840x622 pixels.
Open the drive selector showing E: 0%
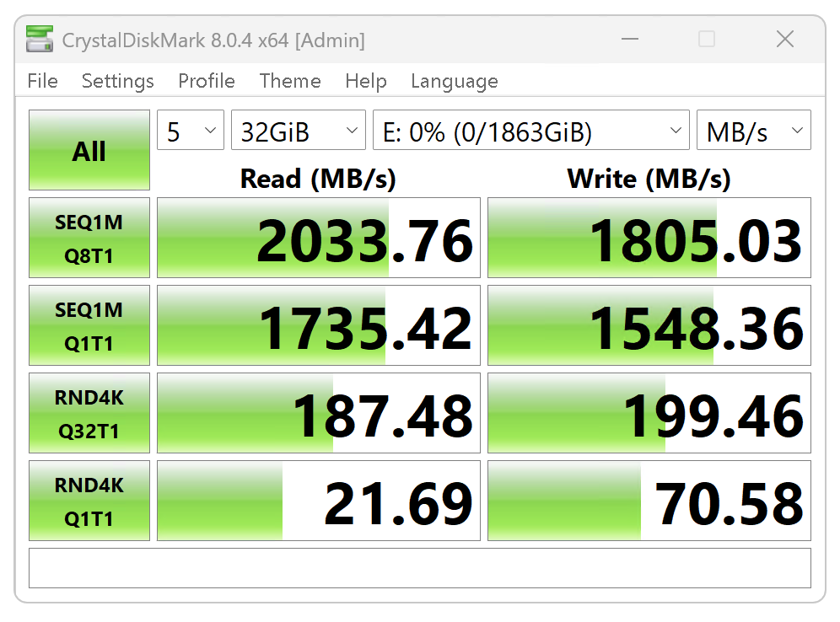click(530, 131)
